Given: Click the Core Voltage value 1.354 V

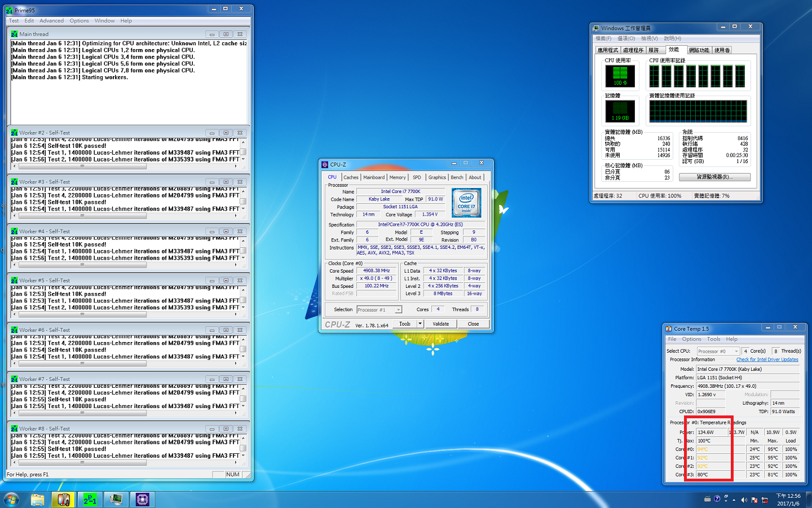Looking at the screenshot, I should click(x=430, y=214).
